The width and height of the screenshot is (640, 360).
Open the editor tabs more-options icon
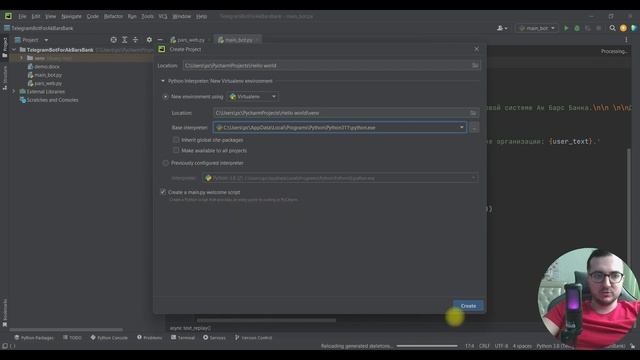pos(626,40)
